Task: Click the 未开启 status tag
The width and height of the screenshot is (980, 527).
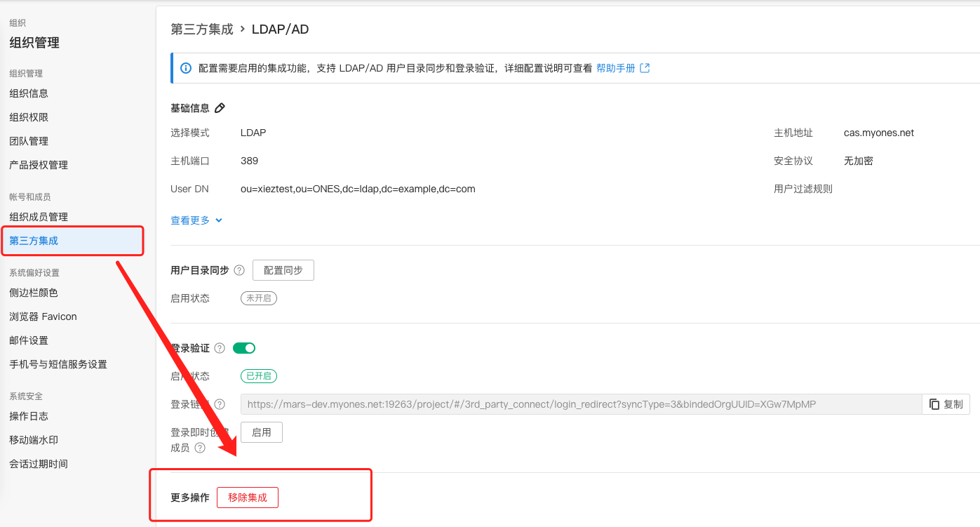Action: [259, 298]
